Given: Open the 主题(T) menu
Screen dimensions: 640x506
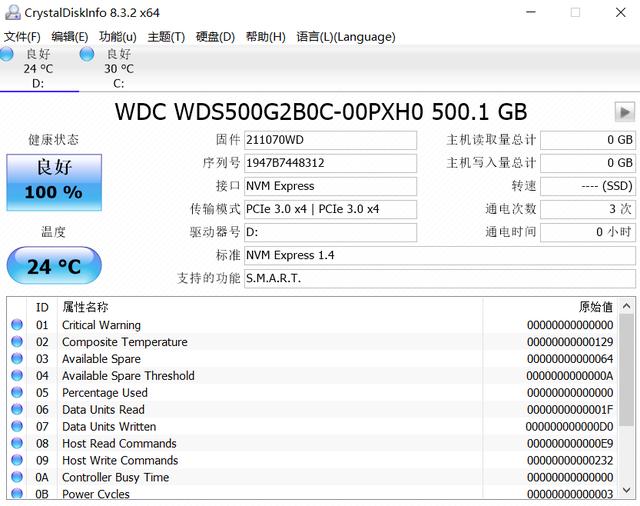Looking at the screenshot, I should pos(166,37).
